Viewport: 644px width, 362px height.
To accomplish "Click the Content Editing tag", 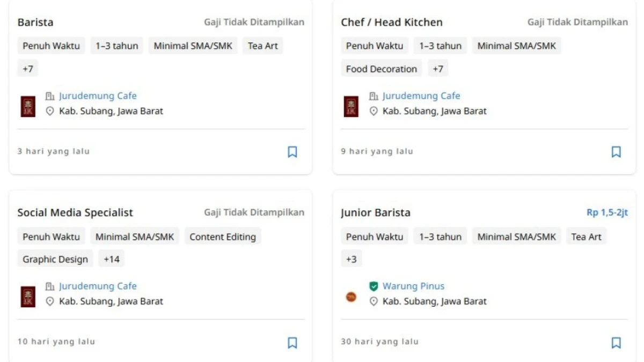I will coord(223,237).
